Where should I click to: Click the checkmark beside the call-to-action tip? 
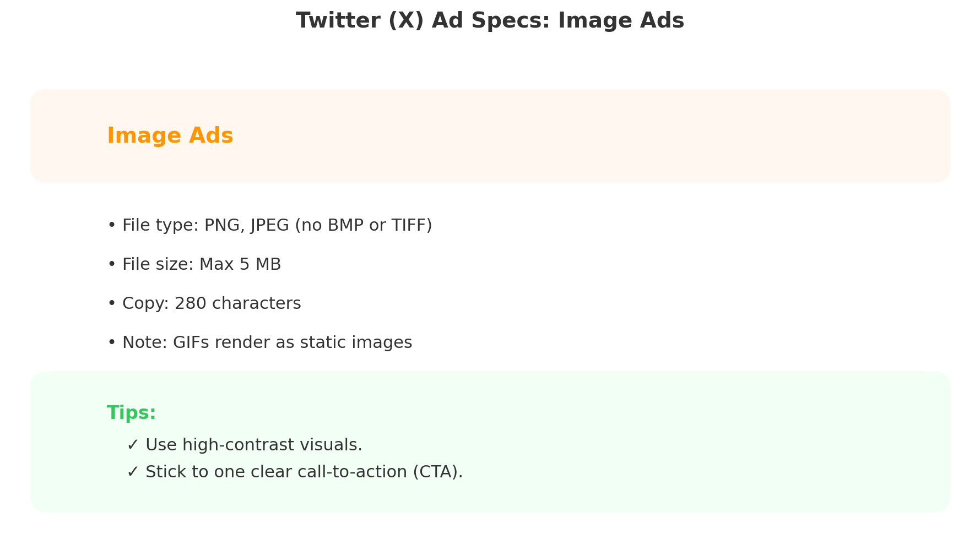(132, 472)
